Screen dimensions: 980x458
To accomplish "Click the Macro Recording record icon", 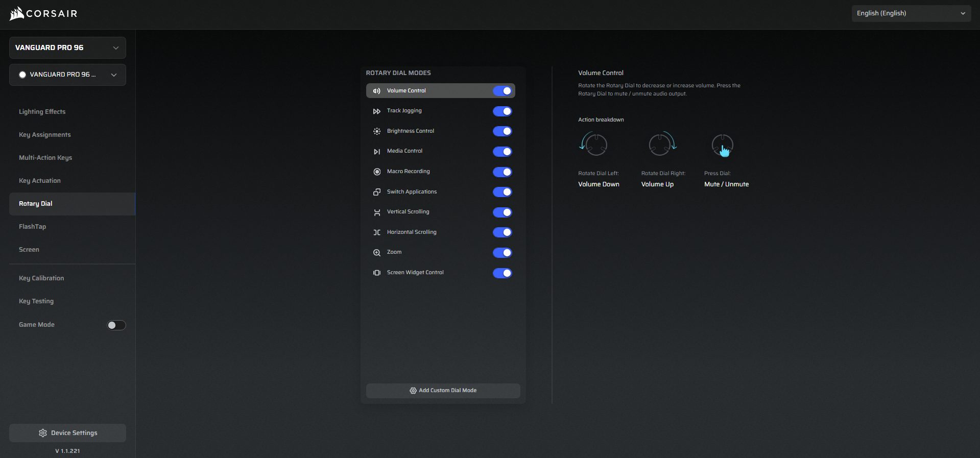I will point(377,172).
